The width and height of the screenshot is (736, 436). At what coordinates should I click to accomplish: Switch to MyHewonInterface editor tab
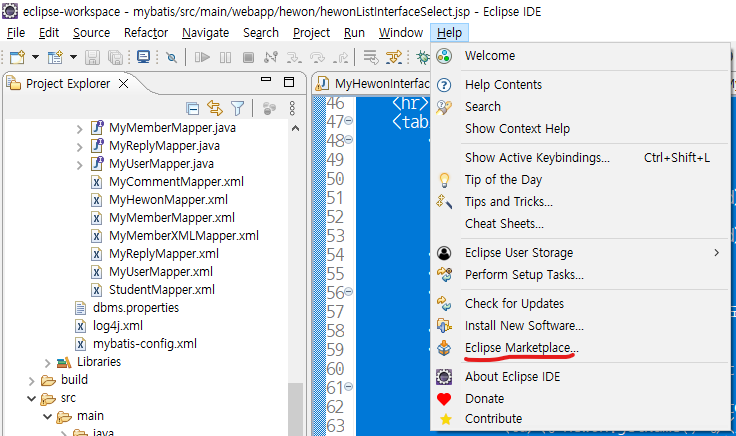click(x=372, y=84)
